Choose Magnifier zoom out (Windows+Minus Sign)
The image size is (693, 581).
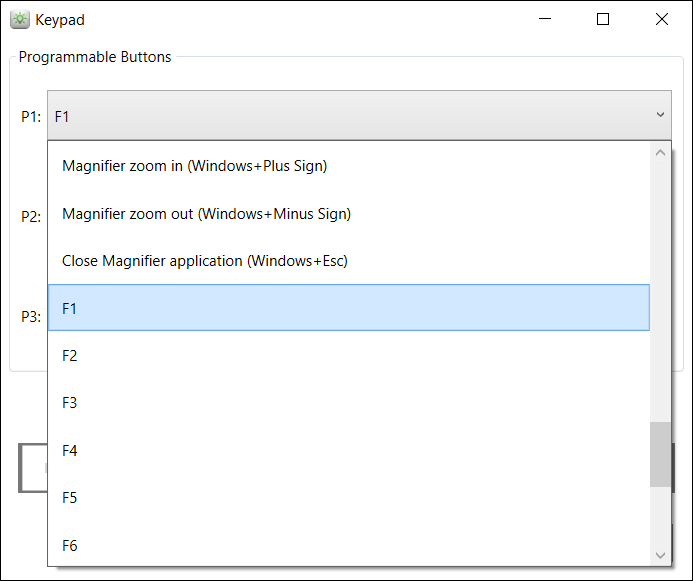tap(206, 213)
